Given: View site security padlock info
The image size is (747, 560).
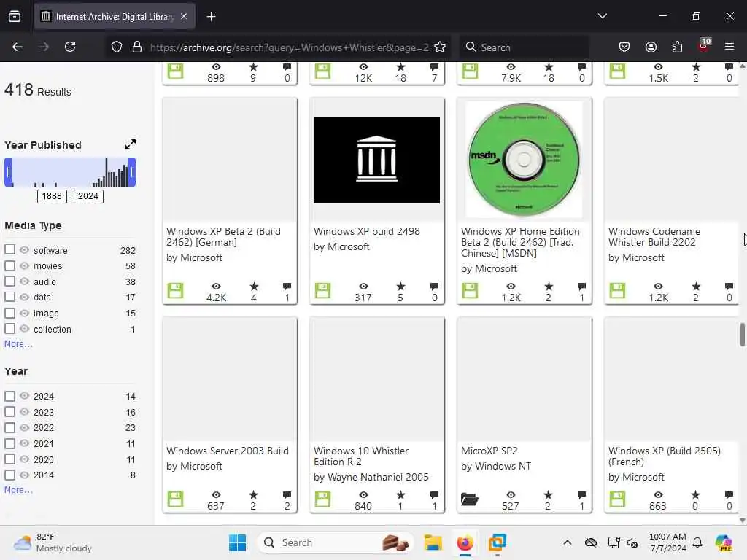Looking at the screenshot, I should click(x=137, y=47).
